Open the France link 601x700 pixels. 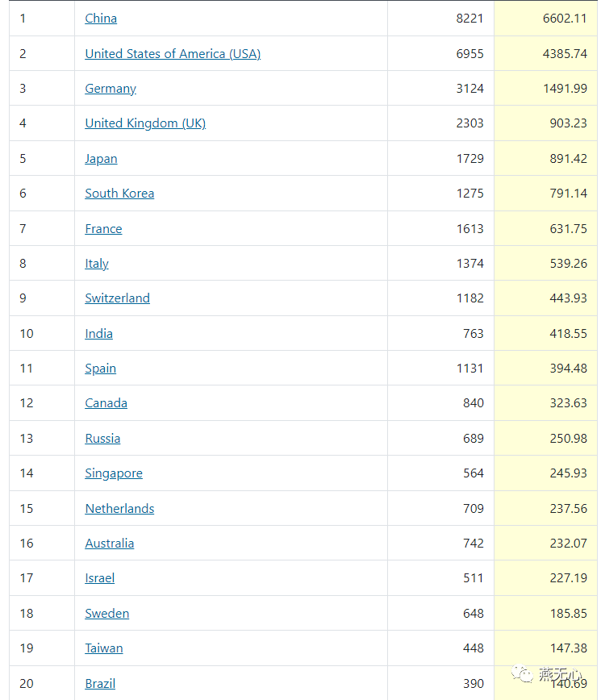[103, 229]
